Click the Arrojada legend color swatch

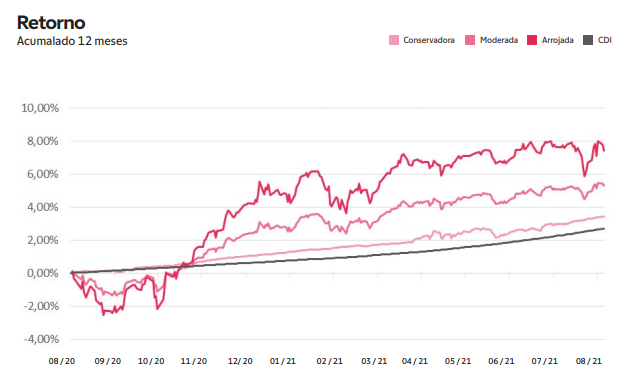point(532,40)
